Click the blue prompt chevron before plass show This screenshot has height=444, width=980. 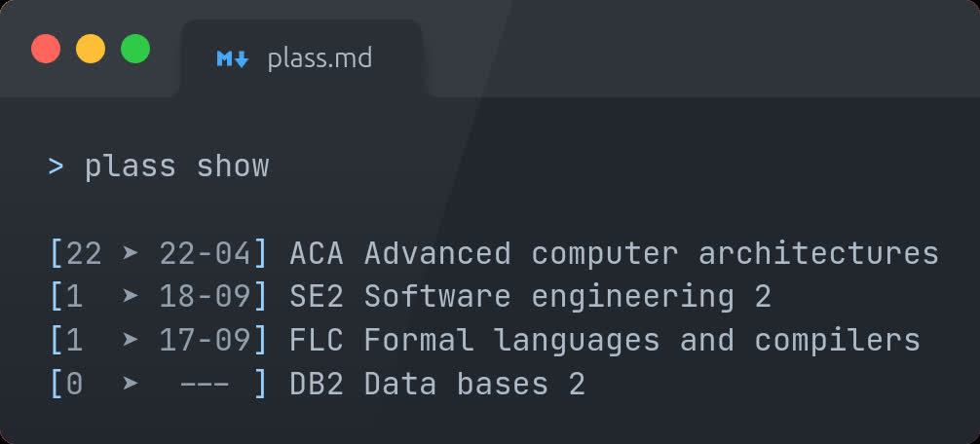57,166
